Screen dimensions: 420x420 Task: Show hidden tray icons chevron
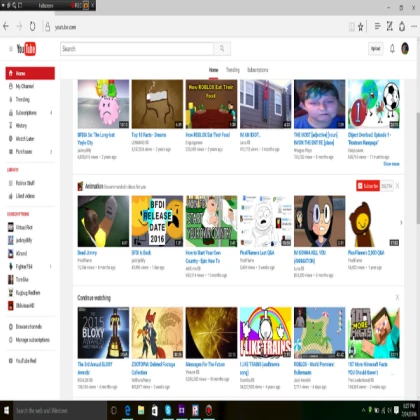pos(363,410)
